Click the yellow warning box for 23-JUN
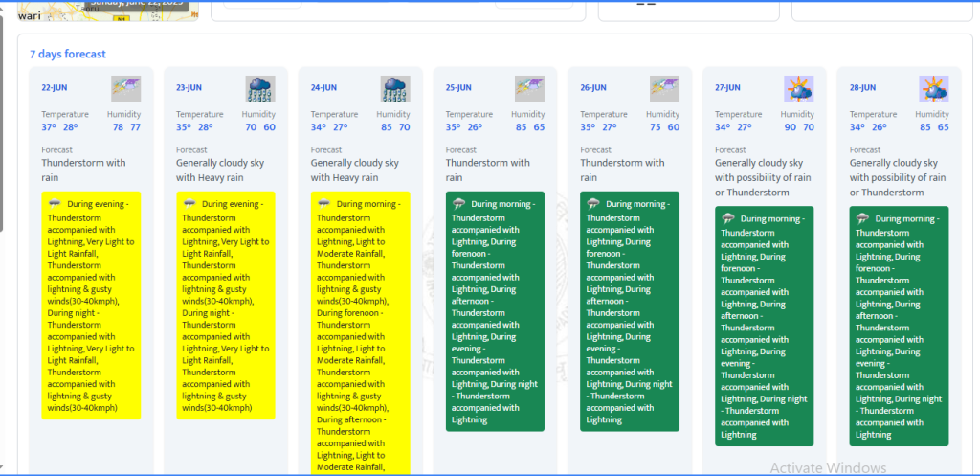 [226, 306]
